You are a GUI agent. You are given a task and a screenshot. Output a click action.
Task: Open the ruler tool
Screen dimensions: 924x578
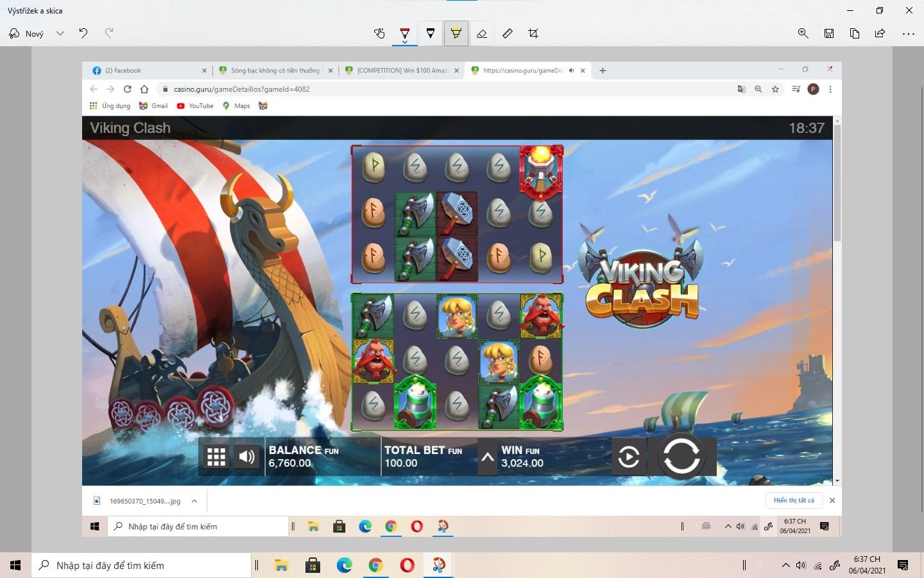(508, 33)
